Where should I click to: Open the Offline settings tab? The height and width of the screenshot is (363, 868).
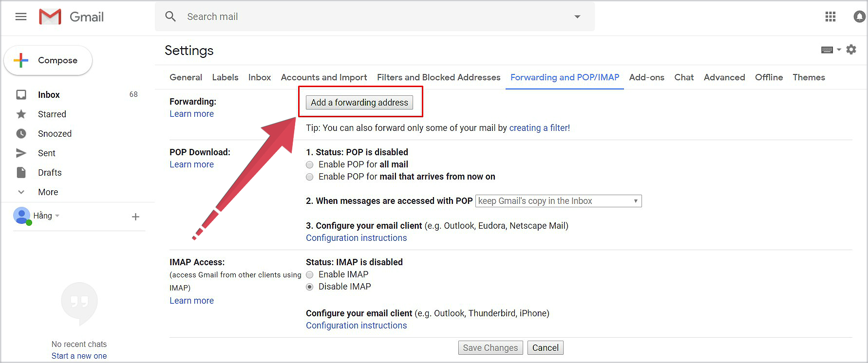(769, 77)
